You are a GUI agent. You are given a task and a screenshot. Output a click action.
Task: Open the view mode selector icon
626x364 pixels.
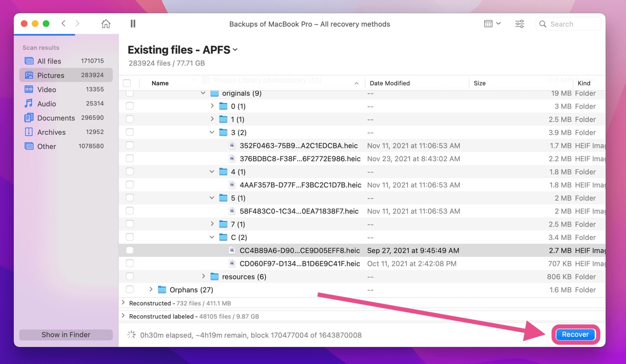coord(492,23)
